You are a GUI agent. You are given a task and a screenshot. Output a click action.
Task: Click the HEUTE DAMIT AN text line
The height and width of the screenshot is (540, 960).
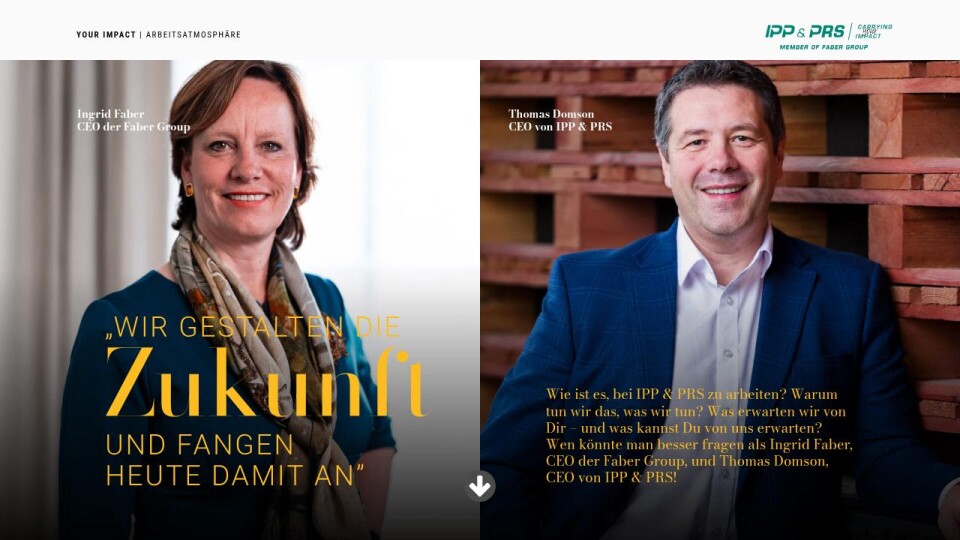tap(234, 476)
